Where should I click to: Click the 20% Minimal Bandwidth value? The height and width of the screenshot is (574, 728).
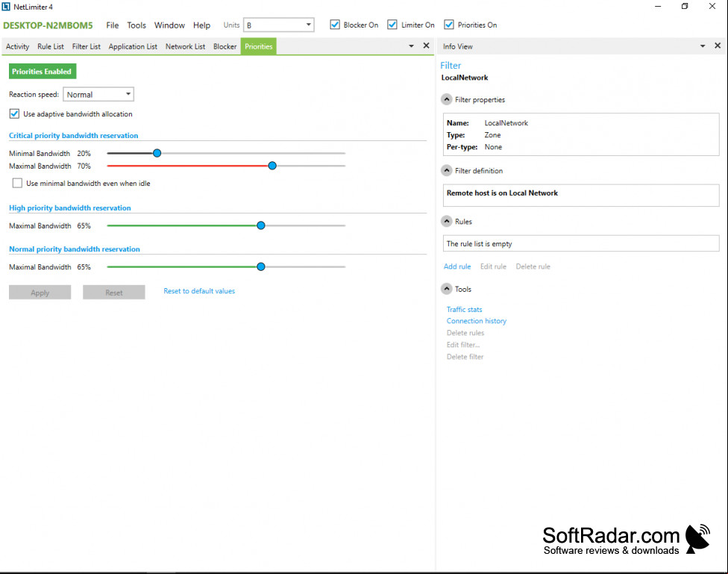[84, 153]
